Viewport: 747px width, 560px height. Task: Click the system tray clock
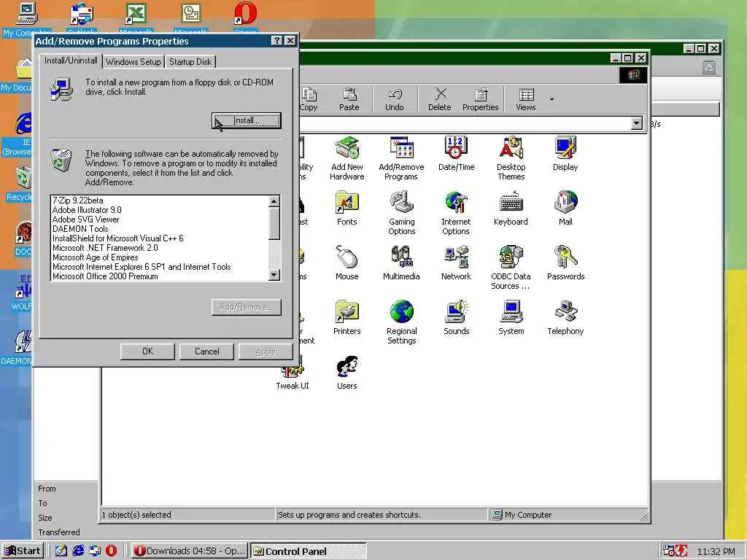(x=716, y=551)
